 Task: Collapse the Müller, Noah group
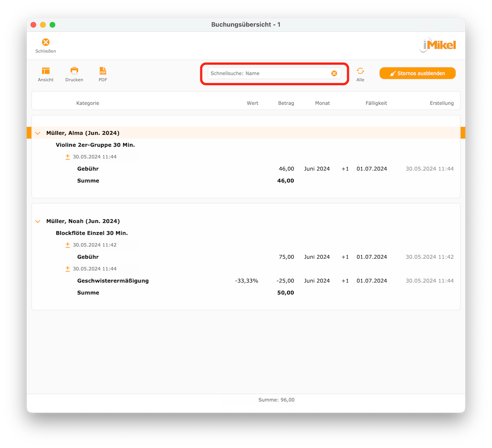click(x=38, y=222)
